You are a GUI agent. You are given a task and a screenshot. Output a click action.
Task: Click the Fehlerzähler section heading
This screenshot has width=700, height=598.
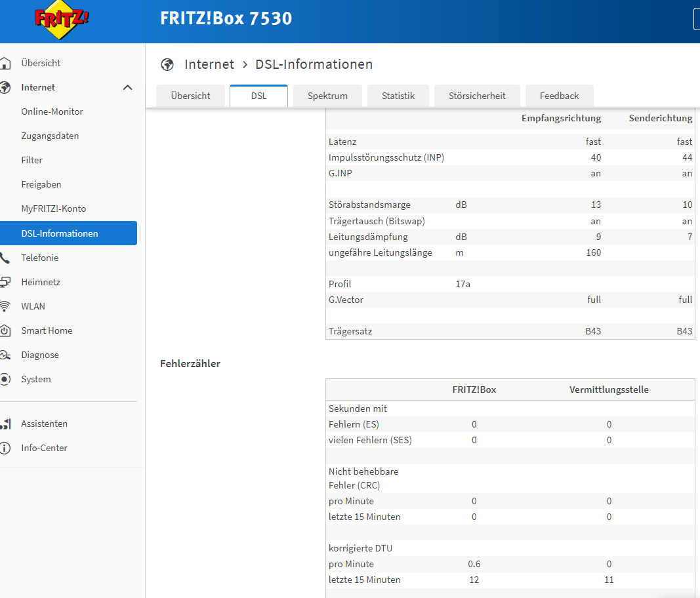pos(190,364)
